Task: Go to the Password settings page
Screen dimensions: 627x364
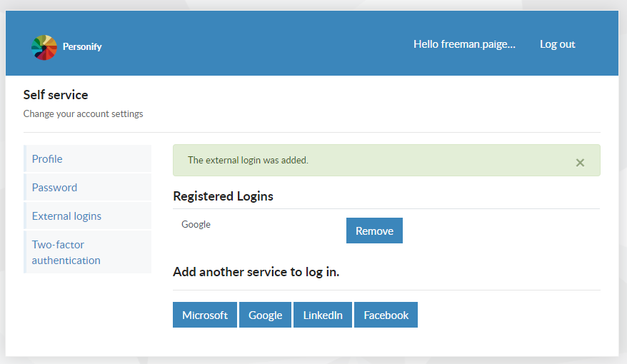Action: click(88, 188)
